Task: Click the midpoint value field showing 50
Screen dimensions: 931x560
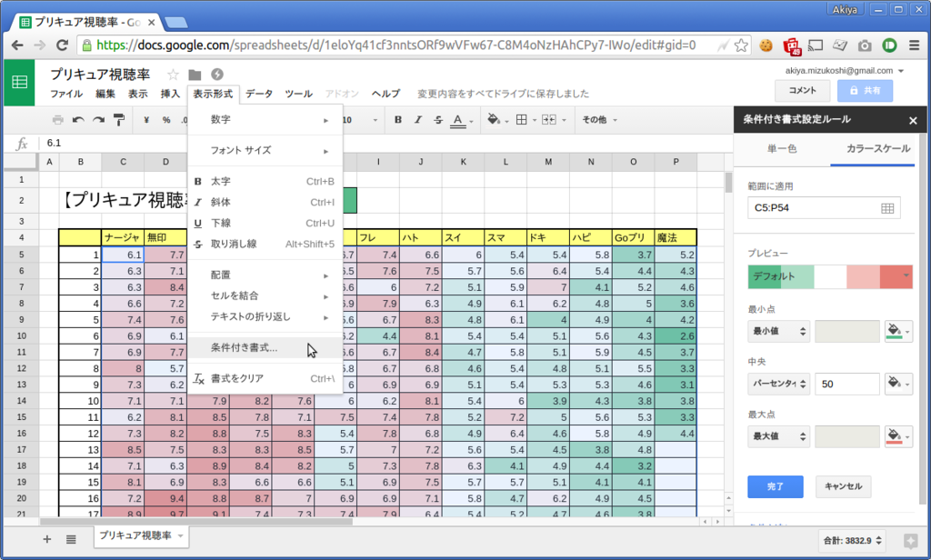Action: [846, 385]
